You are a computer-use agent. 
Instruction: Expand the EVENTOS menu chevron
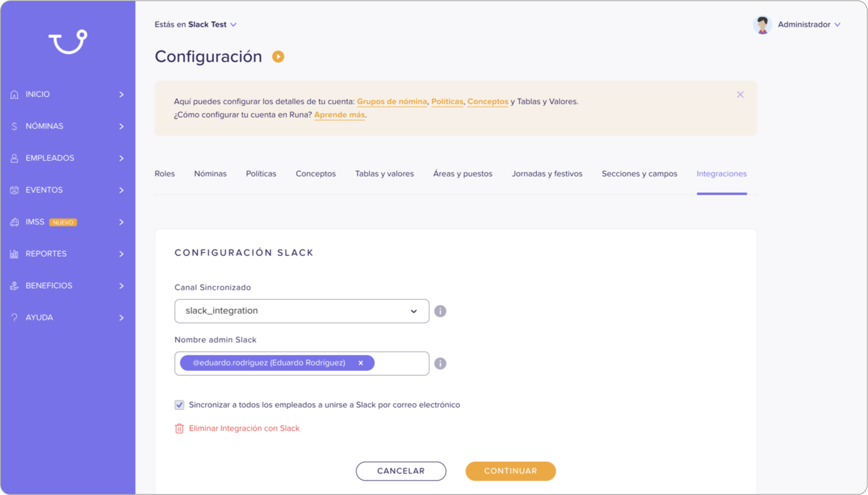point(122,190)
